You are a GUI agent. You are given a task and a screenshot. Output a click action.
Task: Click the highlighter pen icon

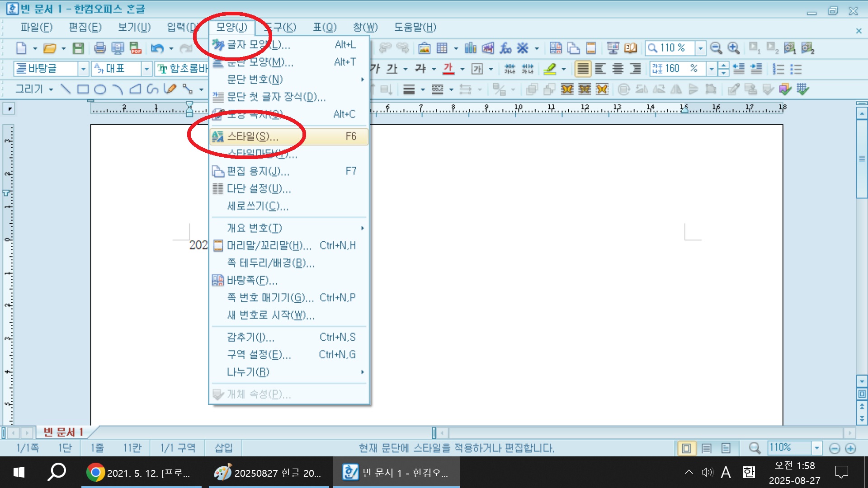click(x=550, y=69)
